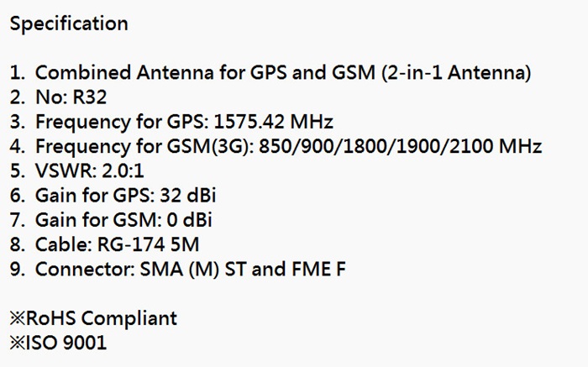Viewport: 588px width, 367px height.
Task: Click the Connector label in item 9
Action: (x=83, y=270)
